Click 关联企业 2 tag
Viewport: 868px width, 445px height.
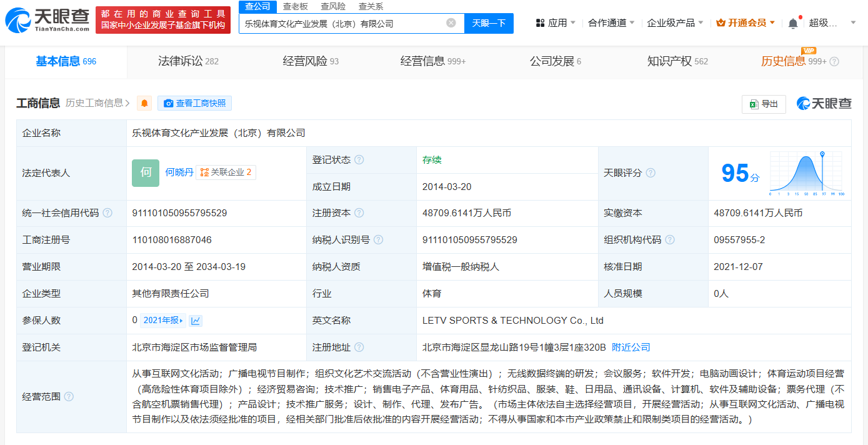pos(226,172)
